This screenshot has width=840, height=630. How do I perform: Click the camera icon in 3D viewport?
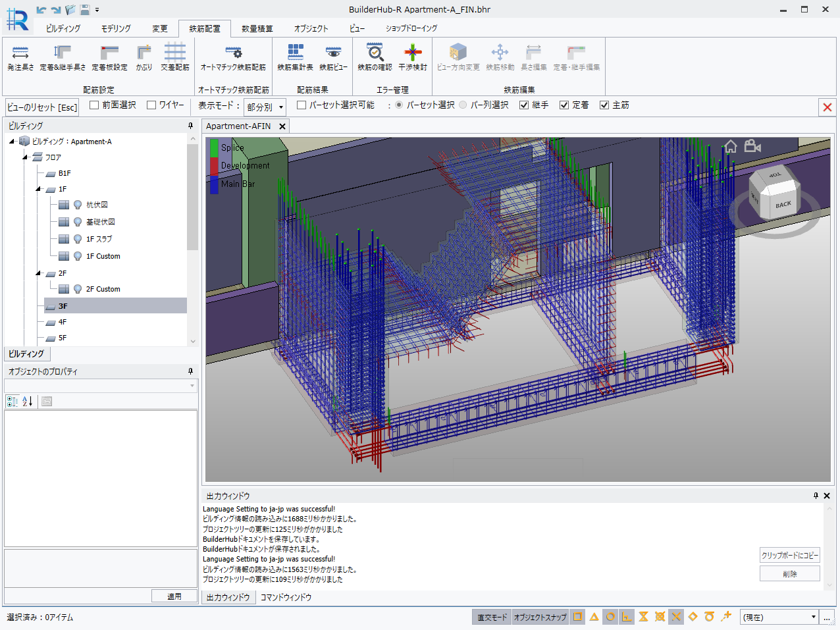(752, 146)
